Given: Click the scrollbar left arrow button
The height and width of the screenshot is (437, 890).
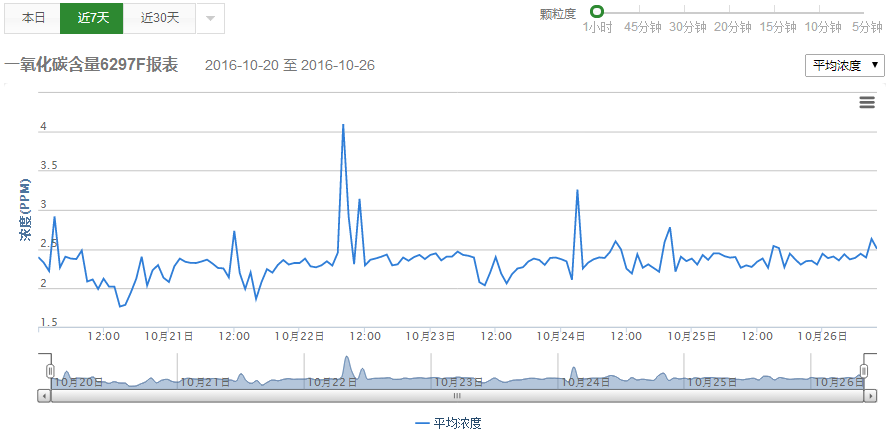Looking at the screenshot, I should (44, 396).
